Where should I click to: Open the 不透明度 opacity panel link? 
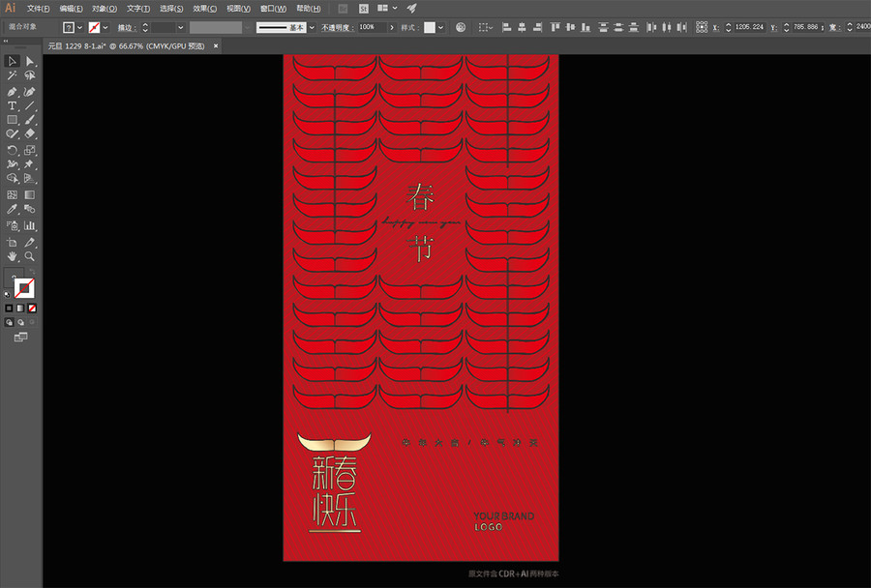[x=338, y=27]
